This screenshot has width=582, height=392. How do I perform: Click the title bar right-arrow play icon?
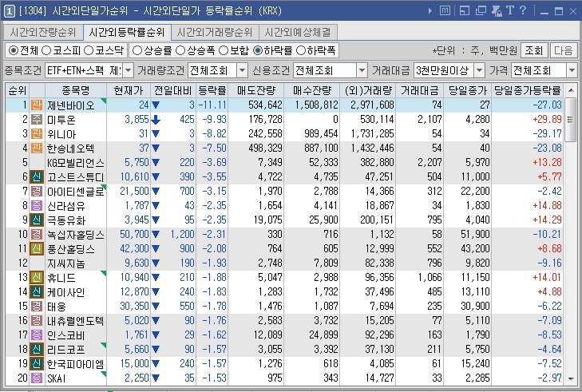click(430, 10)
